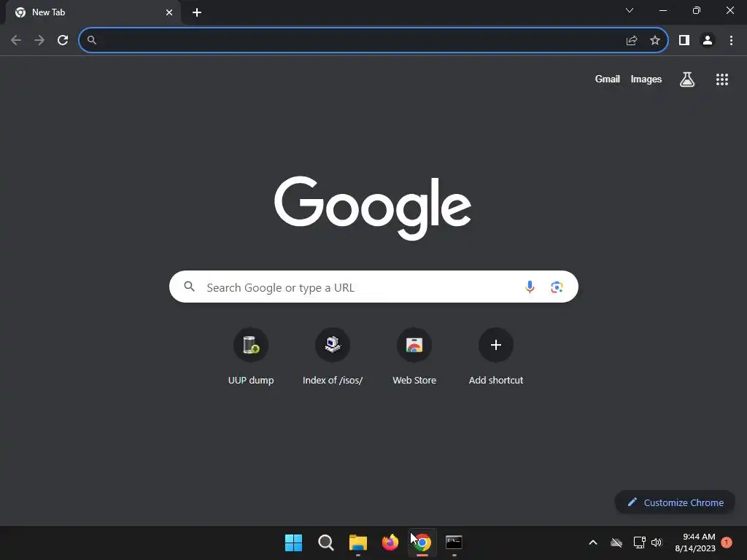Click the forward navigation arrow
Image resolution: width=747 pixels, height=560 pixels.
pyautogui.click(x=39, y=40)
